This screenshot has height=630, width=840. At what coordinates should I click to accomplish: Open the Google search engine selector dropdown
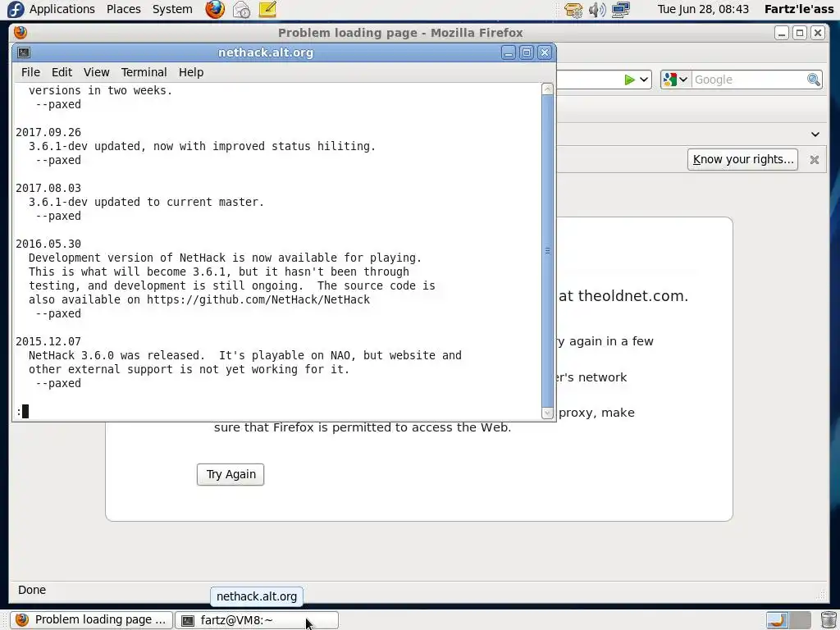click(x=676, y=80)
